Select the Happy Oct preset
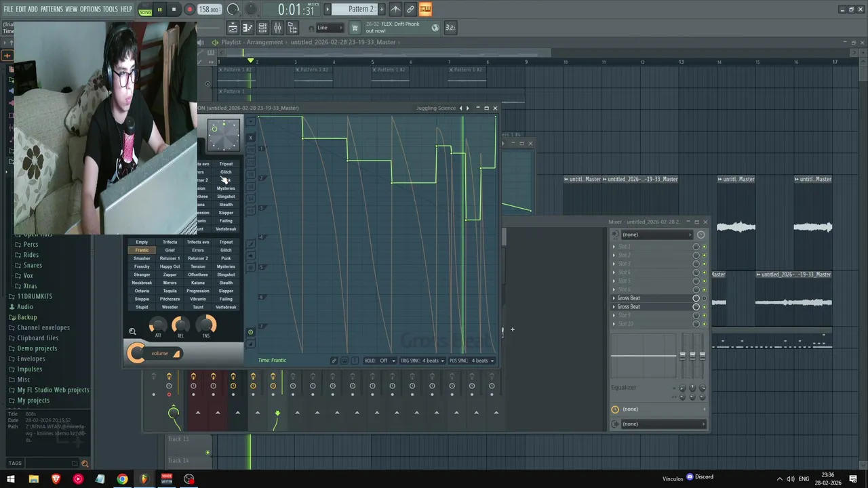 pyautogui.click(x=170, y=266)
